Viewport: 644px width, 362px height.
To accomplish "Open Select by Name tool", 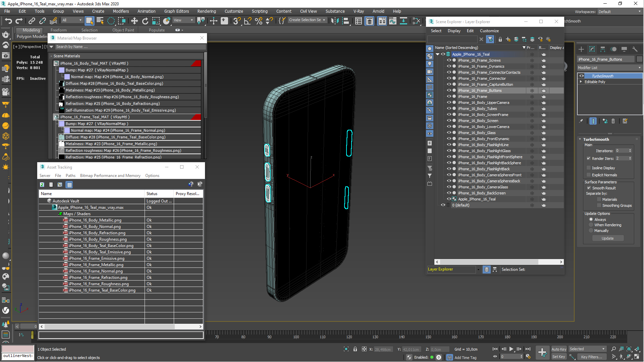I will point(100,21).
